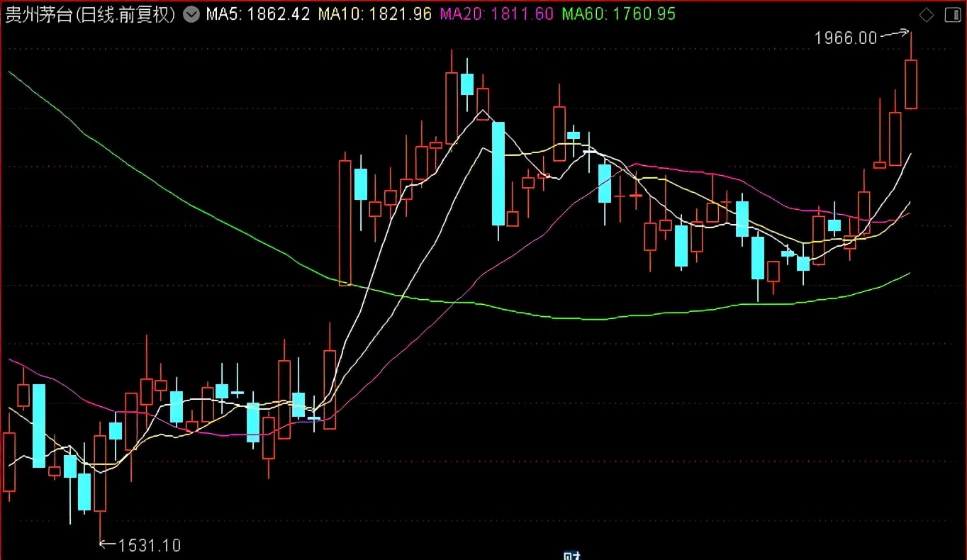Click the MA60: 1760.95 indicator label
Image resolution: width=967 pixels, height=560 pixels.
tap(618, 14)
